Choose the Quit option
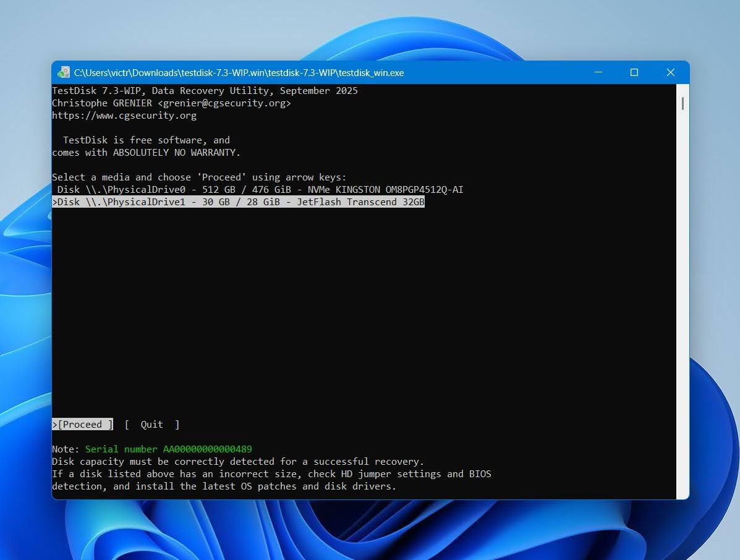740x560 pixels. (x=152, y=424)
